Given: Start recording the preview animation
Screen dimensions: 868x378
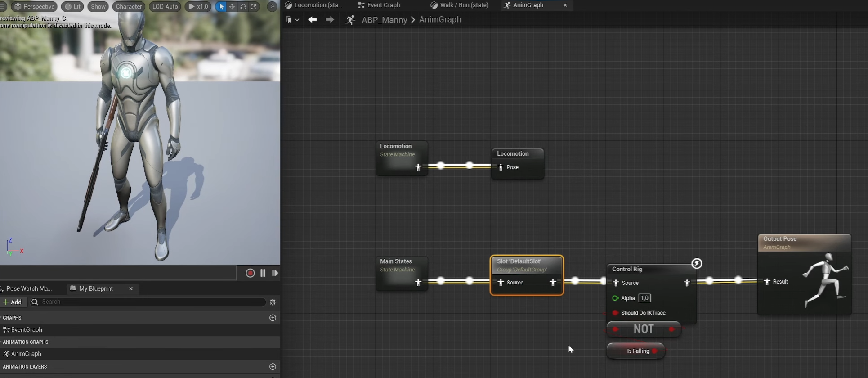Looking at the screenshot, I should [x=250, y=273].
